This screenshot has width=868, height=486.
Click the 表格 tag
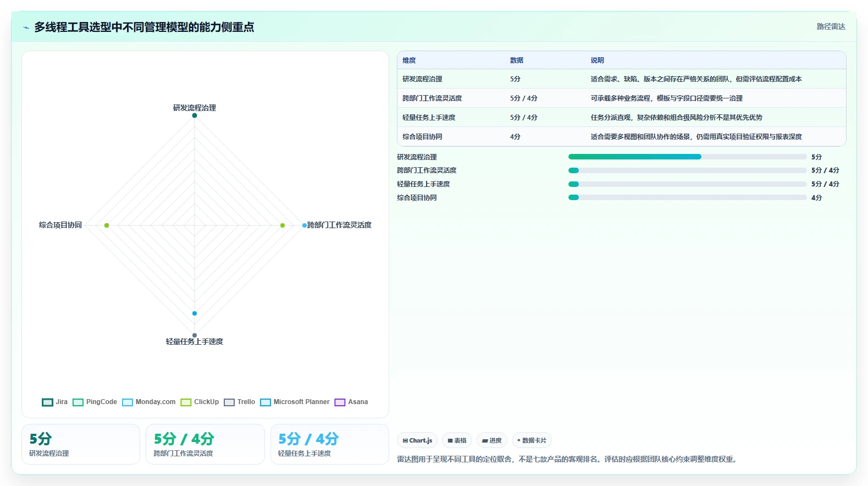coord(457,440)
